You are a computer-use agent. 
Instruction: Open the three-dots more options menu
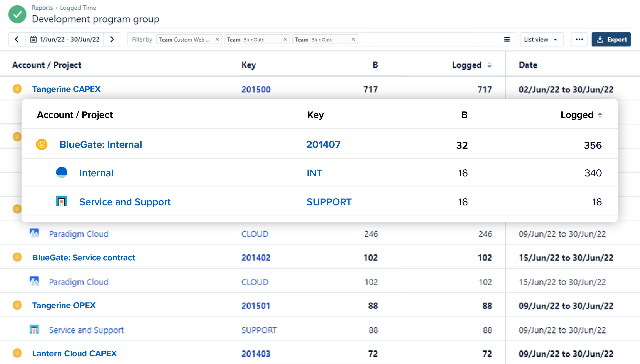(x=579, y=39)
